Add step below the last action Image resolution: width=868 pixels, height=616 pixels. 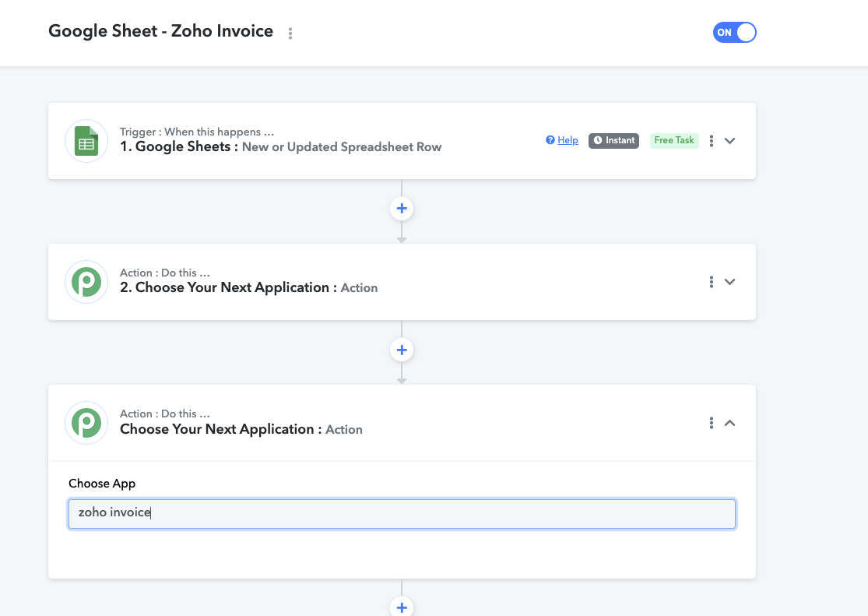coord(402,607)
